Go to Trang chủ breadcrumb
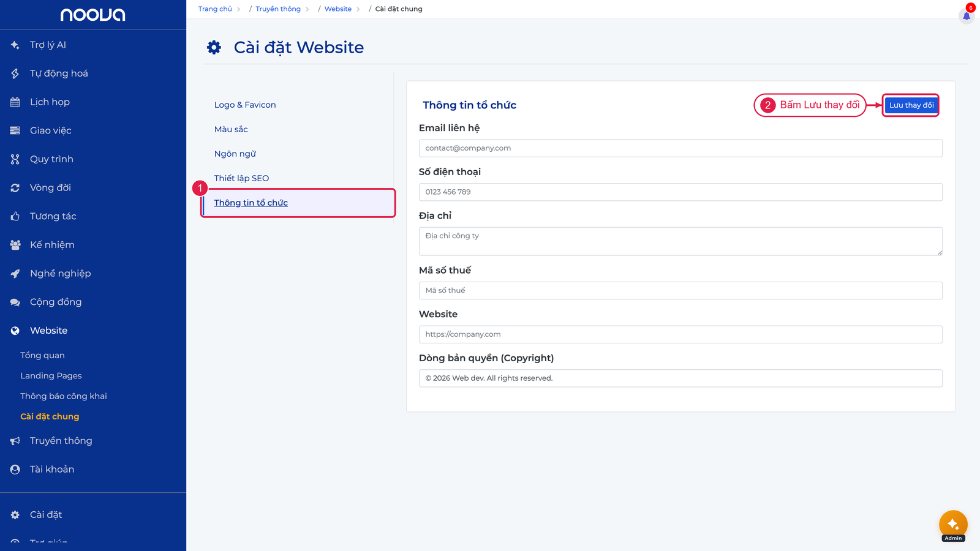The width and height of the screenshot is (980, 551). tap(215, 9)
